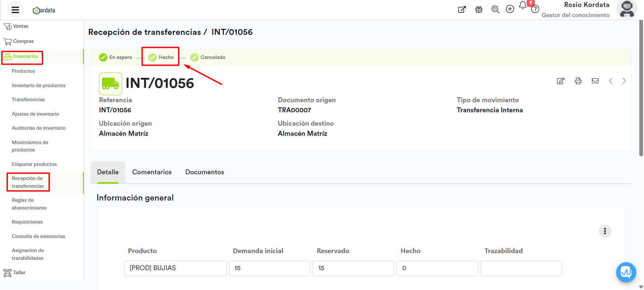
Task: Select the En espera status step
Action: click(x=115, y=57)
